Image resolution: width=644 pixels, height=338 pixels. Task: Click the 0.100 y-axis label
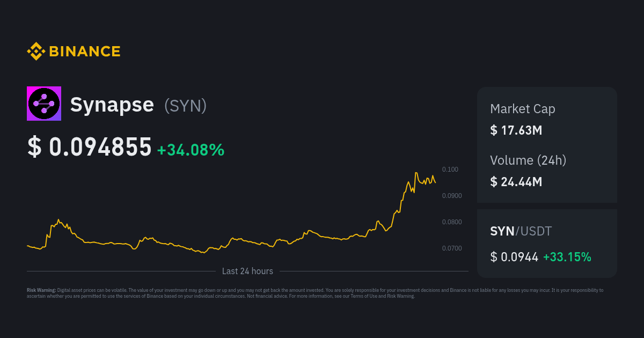pos(450,170)
